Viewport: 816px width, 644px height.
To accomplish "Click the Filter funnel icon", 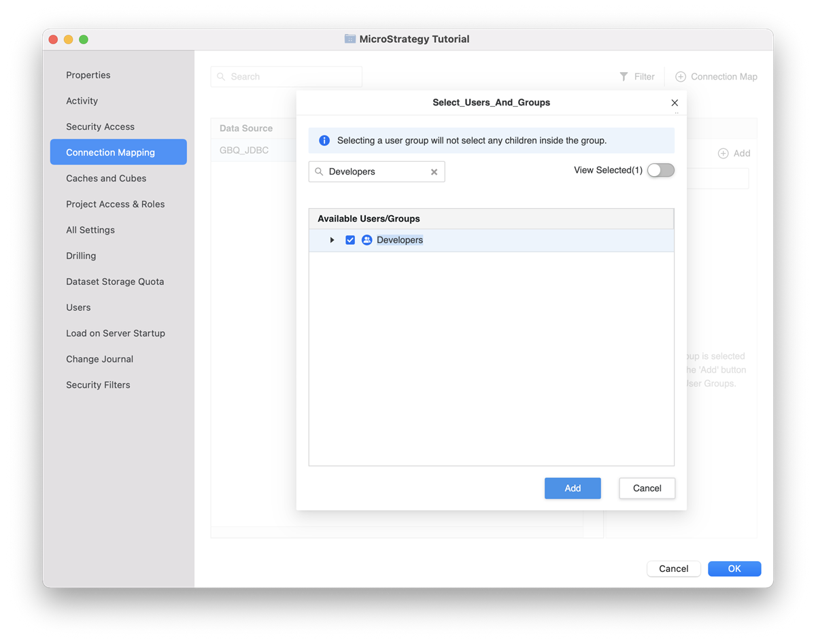I will click(x=624, y=77).
